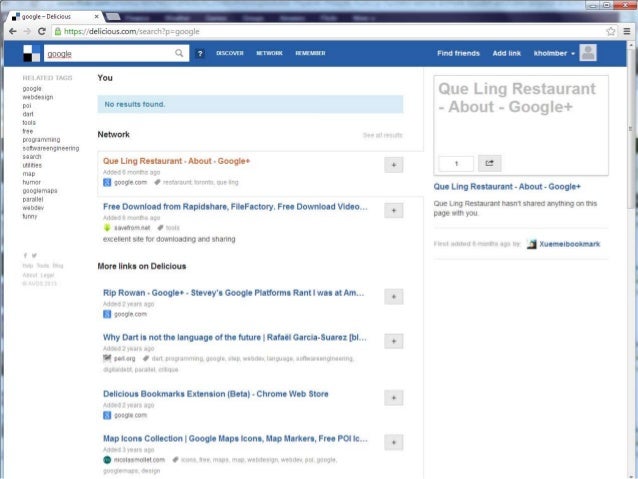638x479 pixels.
Task: Click Que Ling Restaurant link in preview panel
Action: (507, 187)
